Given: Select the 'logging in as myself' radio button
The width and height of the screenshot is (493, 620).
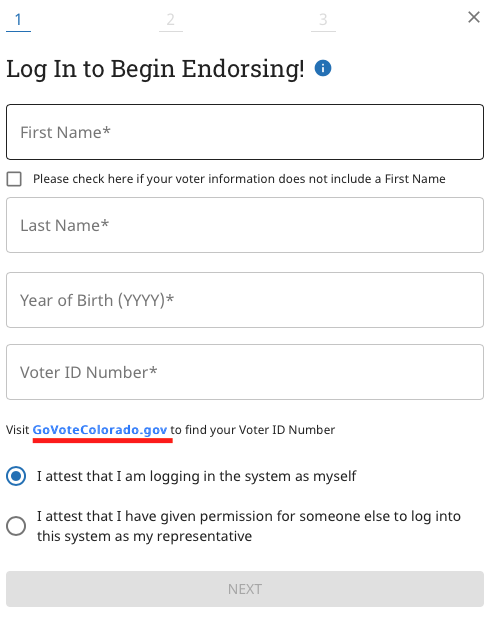Looking at the screenshot, I should tap(16, 476).
